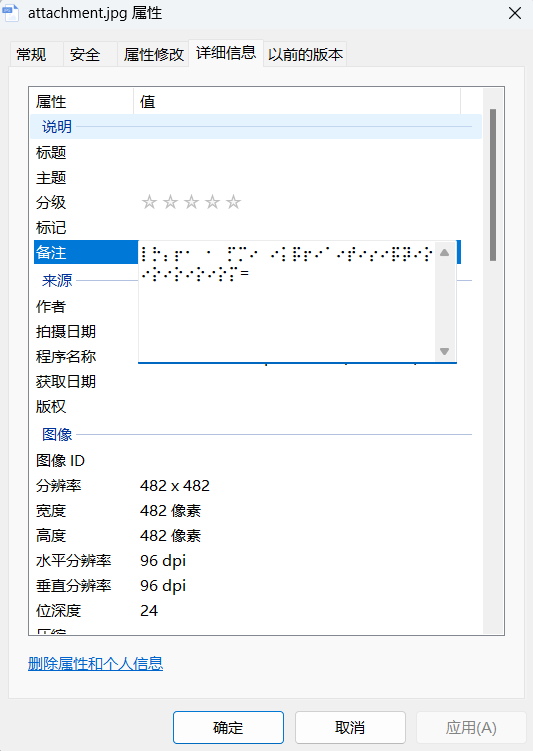This screenshot has height=751, width=533.
Task: Collapse the 图像 group header
Action: (256, 434)
